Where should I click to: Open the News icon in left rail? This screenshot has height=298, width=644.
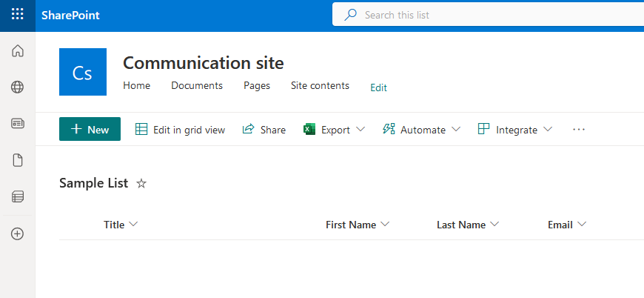pyautogui.click(x=18, y=124)
